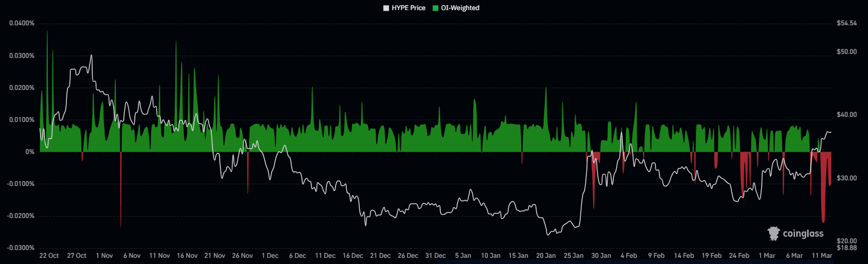Click the $54.54 price axis label
The width and height of the screenshot is (868, 264).
point(846,24)
